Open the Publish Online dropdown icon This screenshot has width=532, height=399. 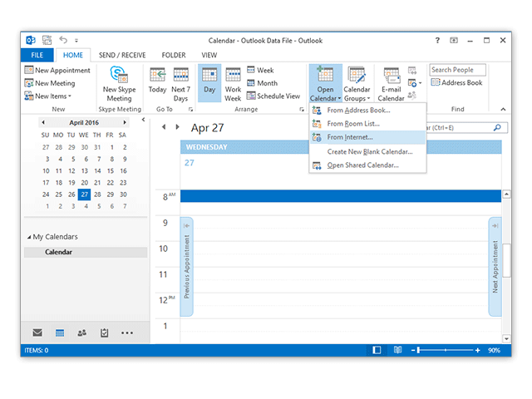[415, 83]
